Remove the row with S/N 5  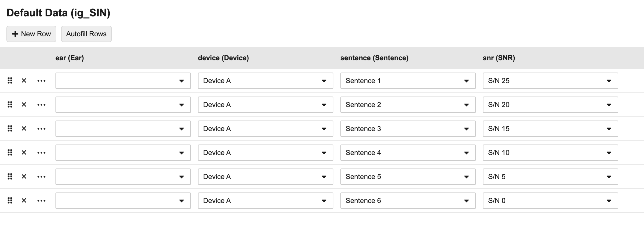(24, 176)
